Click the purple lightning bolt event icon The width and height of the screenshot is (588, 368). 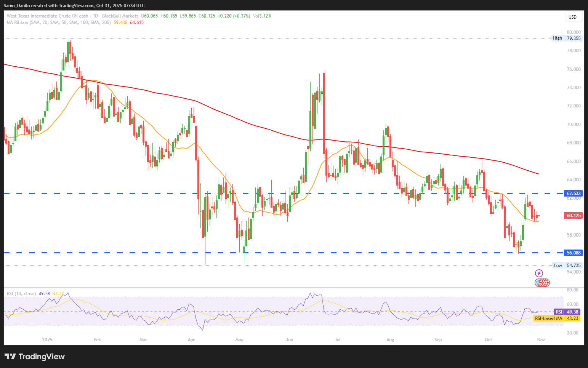pos(539,273)
